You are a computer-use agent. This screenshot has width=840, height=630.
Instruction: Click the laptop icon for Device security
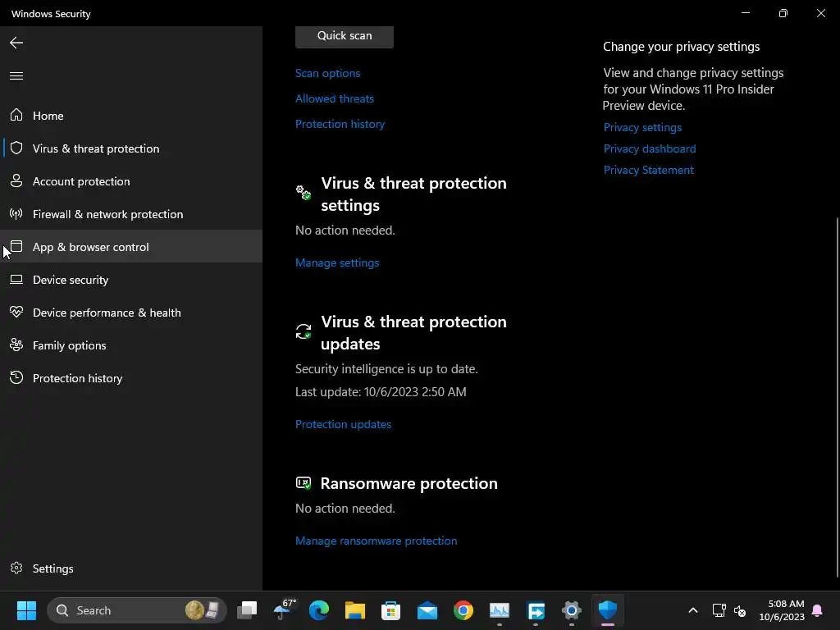coord(16,279)
